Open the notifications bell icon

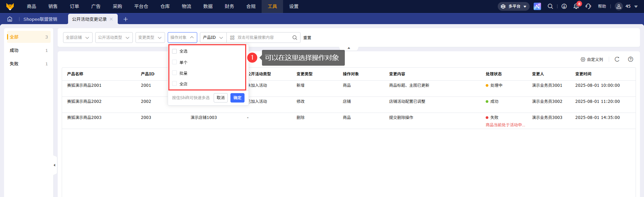(x=576, y=6)
